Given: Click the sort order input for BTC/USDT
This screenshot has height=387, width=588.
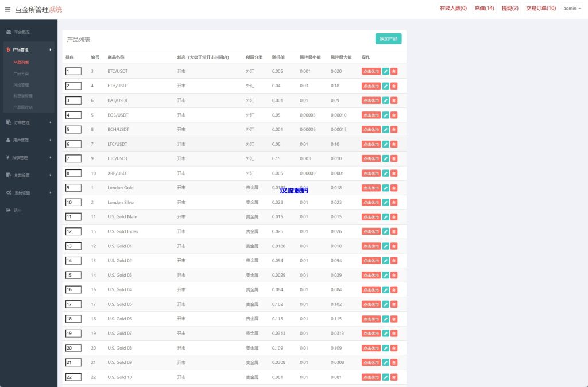Looking at the screenshot, I should pos(73,71).
